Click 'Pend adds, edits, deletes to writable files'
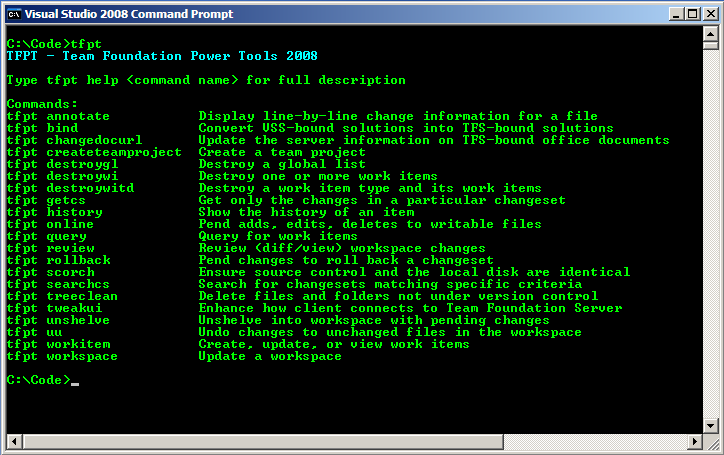The width and height of the screenshot is (724, 455). (370, 224)
